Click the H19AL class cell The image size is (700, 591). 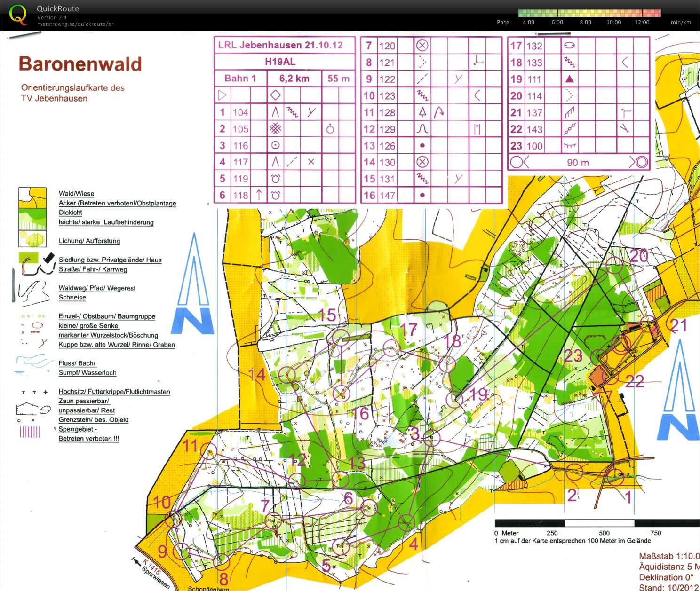(x=284, y=62)
